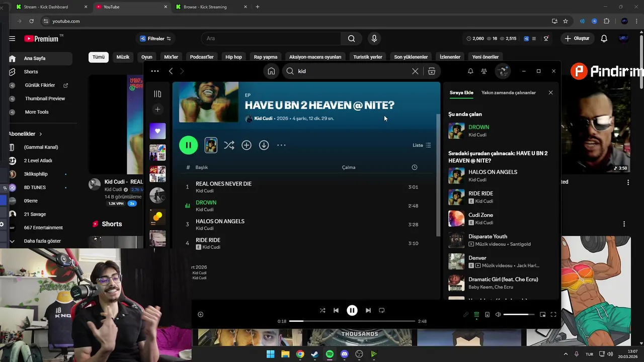
Task: Open Spotify friend activity icon
Action: tap(484, 71)
